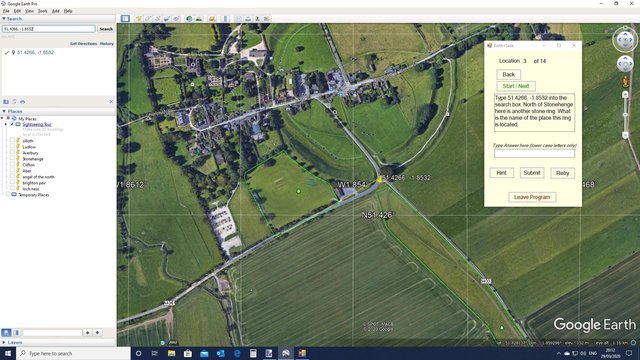The height and width of the screenshot is (360, 640).
Task: Click the print icon below search results
Action: click(x=22, y=102)
